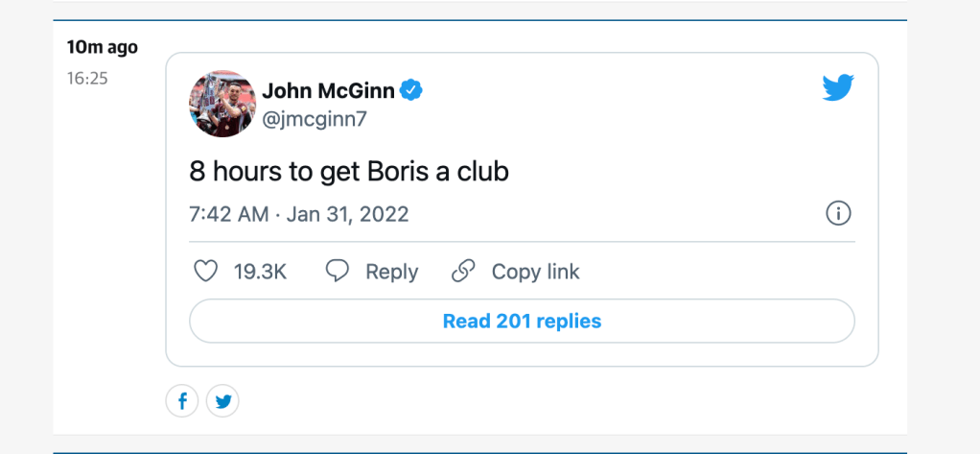
Task: Click the copy link chain icon
Action: click(x=464, y=272)
